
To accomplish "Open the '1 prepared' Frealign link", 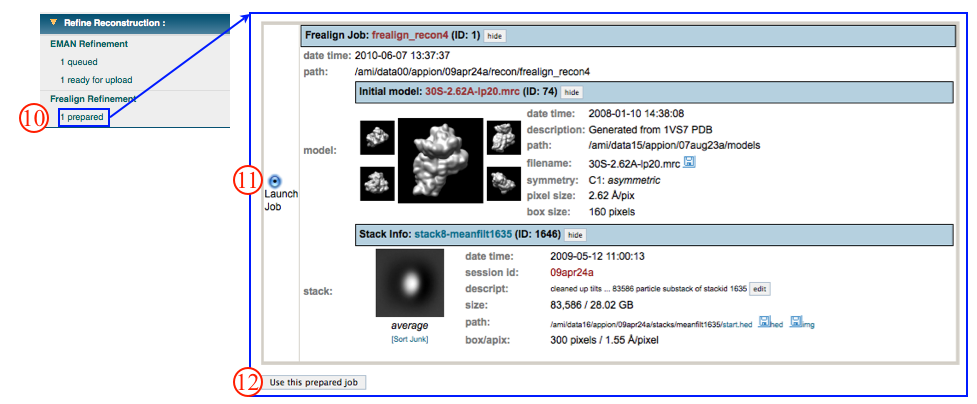I will (82, 118).
